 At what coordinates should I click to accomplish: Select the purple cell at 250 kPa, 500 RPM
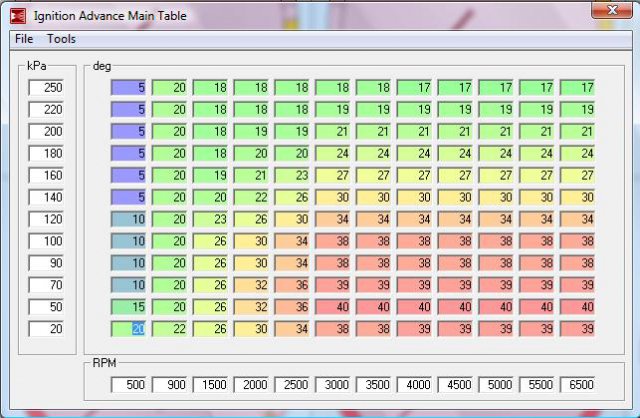[128, 88]
